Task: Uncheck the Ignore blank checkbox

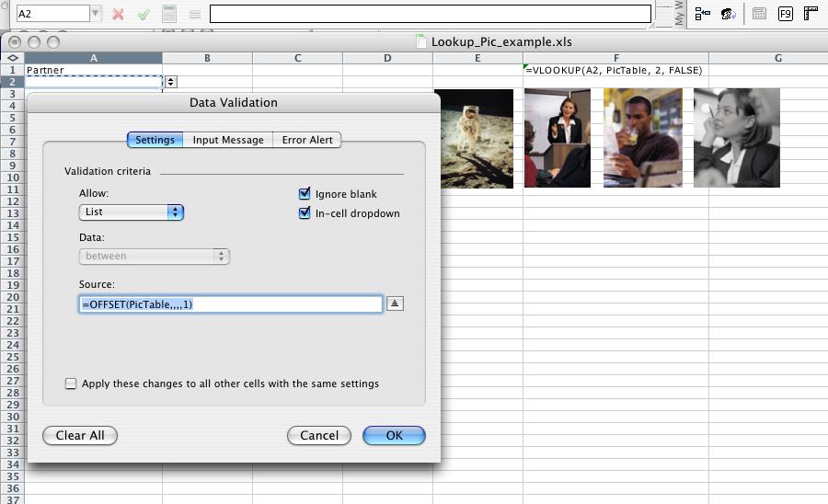Action: click(305, 194)
